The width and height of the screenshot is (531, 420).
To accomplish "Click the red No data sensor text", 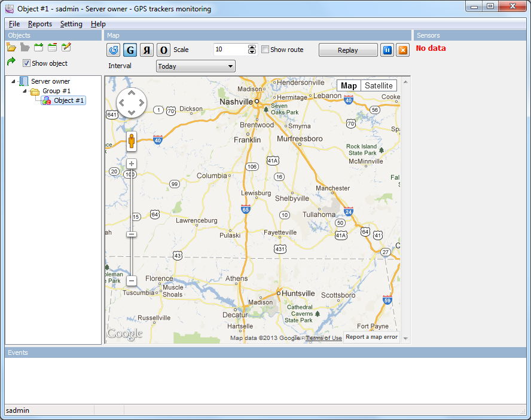I will point(431,48).
